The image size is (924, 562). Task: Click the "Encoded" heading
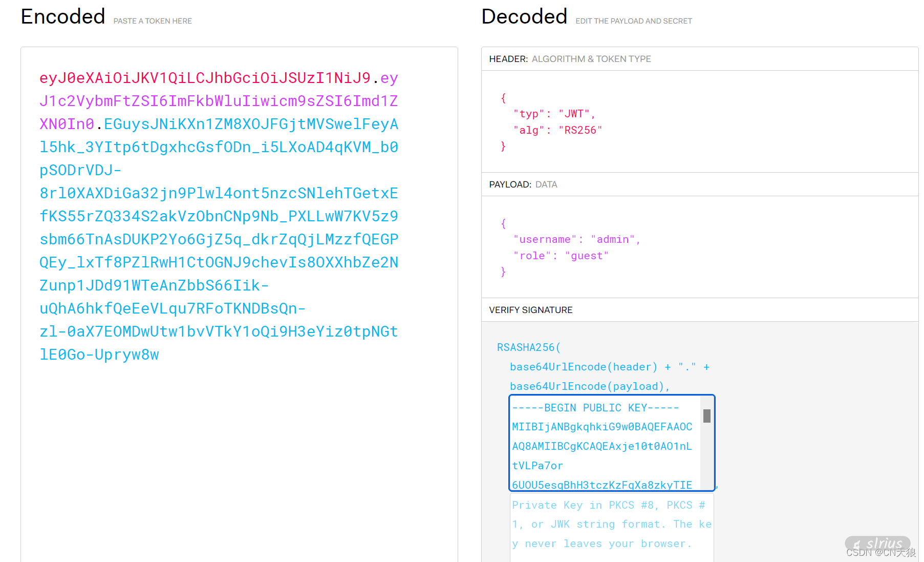(x=63, y=17)
